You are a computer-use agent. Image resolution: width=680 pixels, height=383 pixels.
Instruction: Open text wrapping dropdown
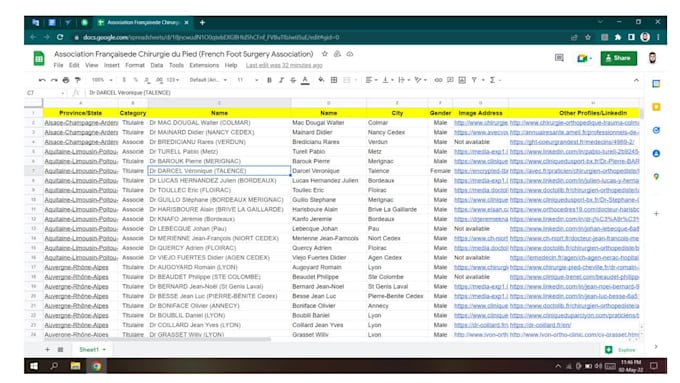[x=403, y=80]
